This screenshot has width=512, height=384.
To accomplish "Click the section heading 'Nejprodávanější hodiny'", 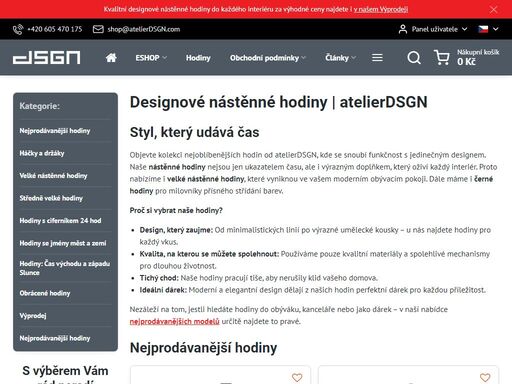I will tap(203, 348).
